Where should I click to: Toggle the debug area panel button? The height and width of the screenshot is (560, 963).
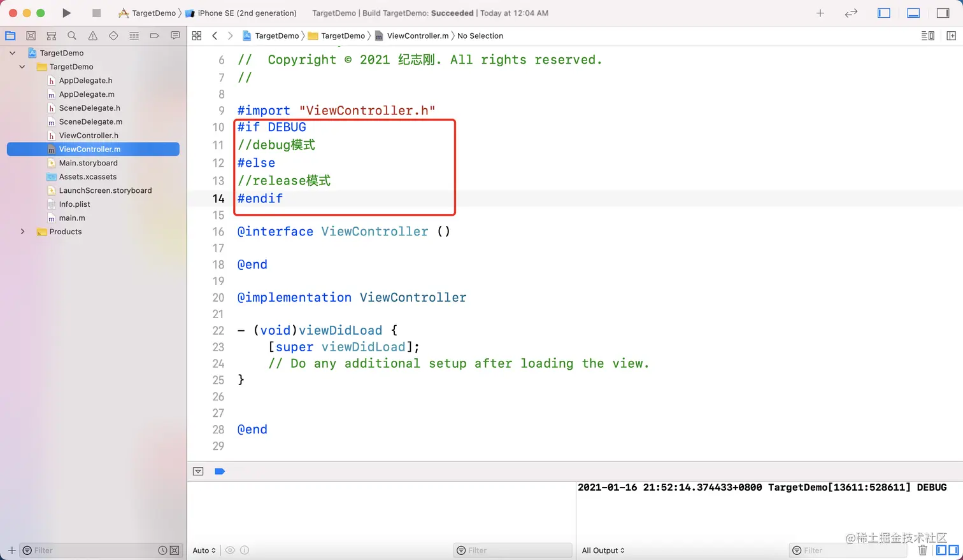click(x=913, y=13)
